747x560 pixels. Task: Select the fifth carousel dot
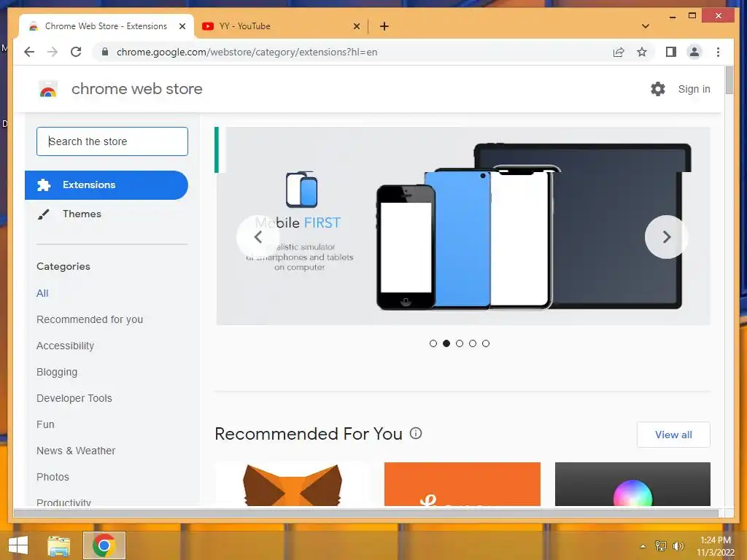coord(485,343)
